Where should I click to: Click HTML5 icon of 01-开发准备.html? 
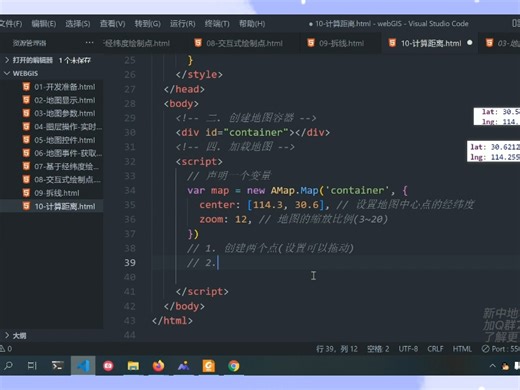point(26,87)
